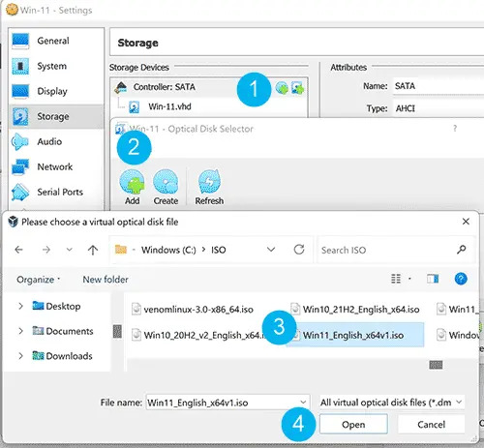
Task: Select Downloads in navigation pane
Action: tap(62, 356)
